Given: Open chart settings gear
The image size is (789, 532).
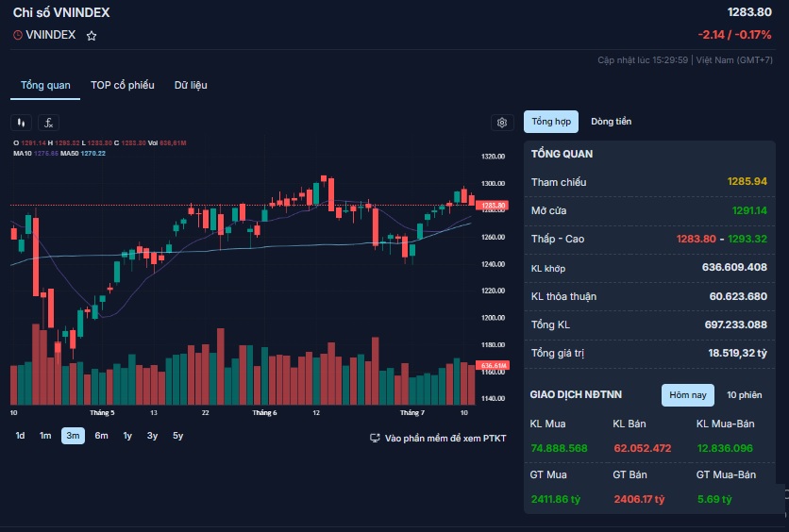Looking at the screenshot, I should click(x=502, y=123).
